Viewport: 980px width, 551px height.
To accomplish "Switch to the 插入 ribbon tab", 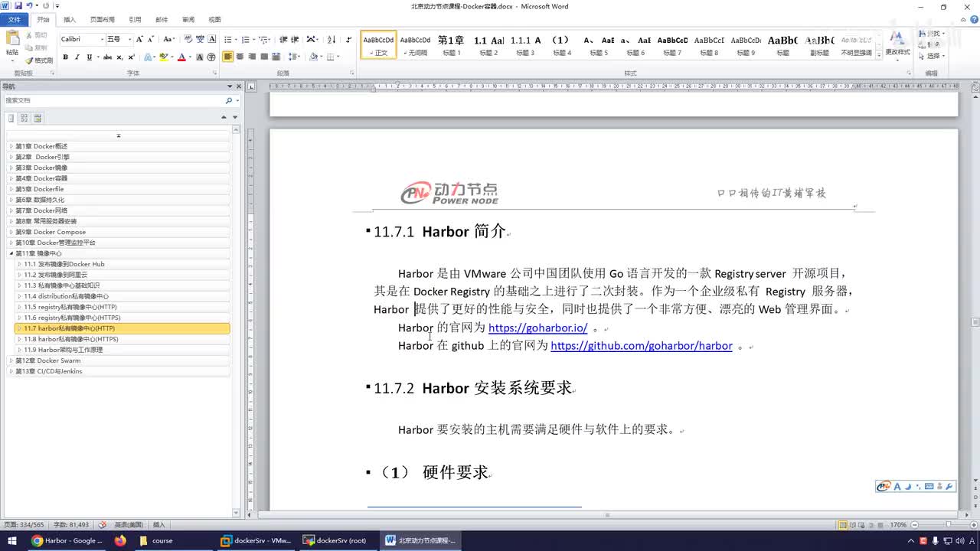I will 70,19.
